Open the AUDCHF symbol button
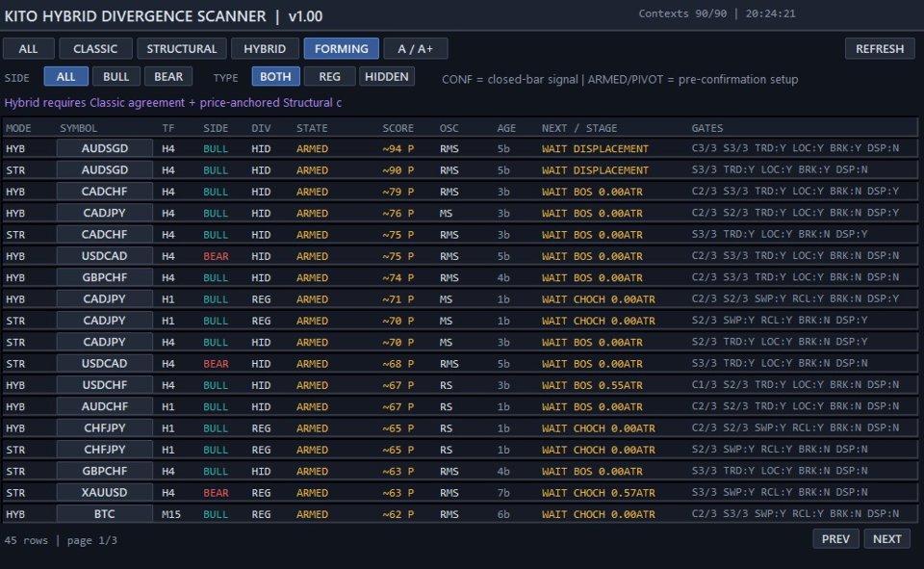Viewport: 924px width, 569px height. coord(104,407)
